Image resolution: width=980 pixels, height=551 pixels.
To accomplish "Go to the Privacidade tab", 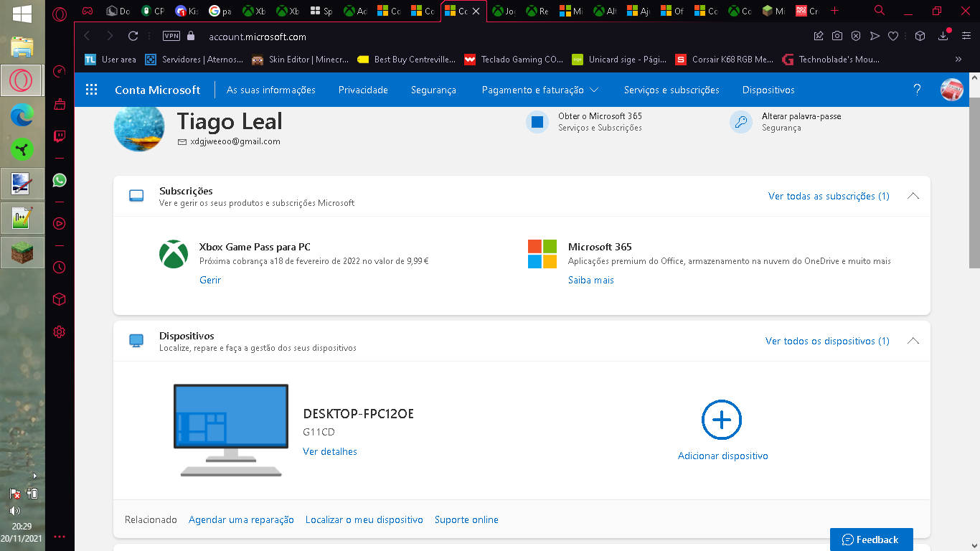I will pyautogui.click(x=363, y=90).
